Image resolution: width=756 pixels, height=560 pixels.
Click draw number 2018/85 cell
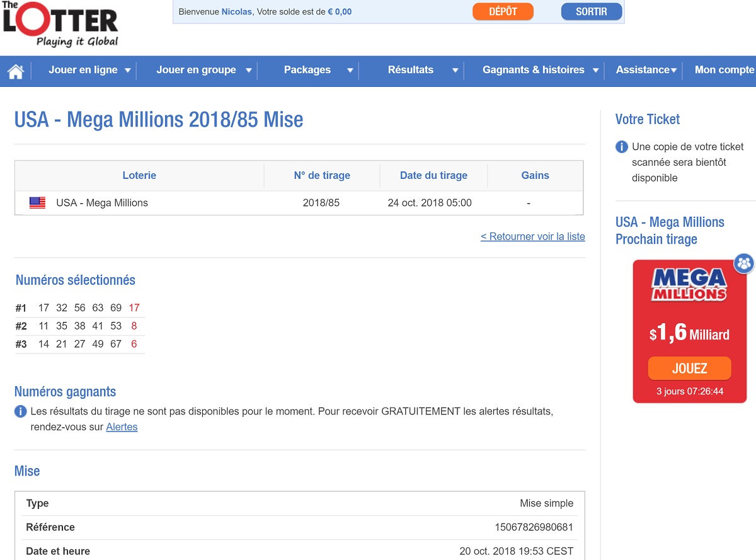click(321, 203)
